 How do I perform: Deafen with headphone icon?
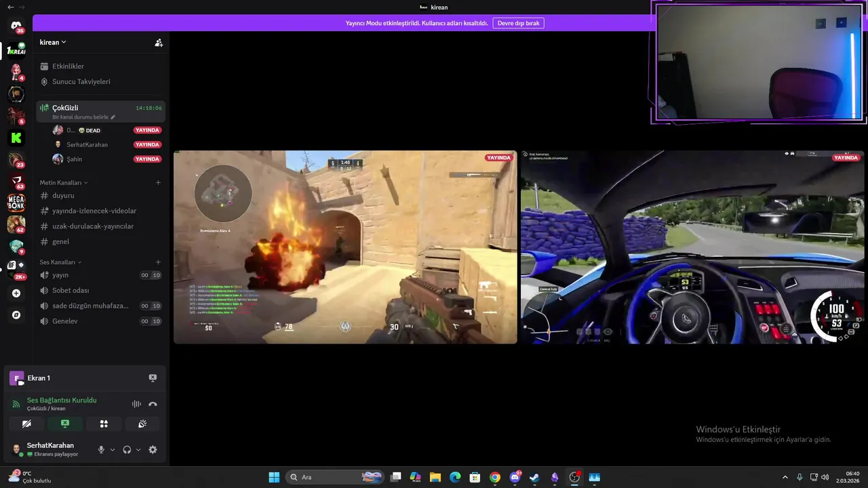127,449
